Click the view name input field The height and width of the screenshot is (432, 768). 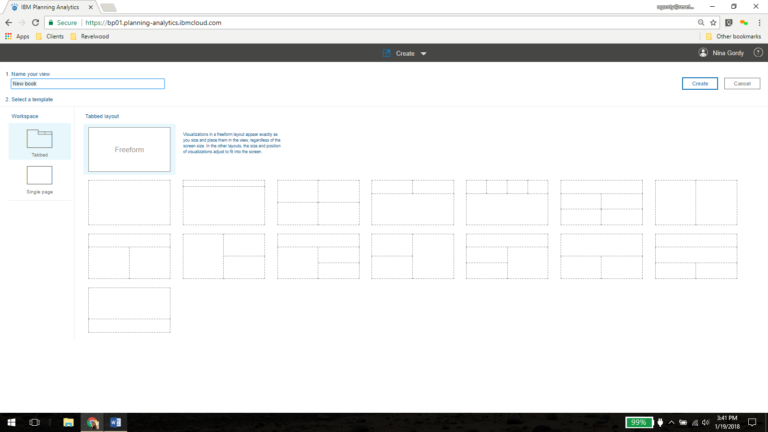[87, 84]
